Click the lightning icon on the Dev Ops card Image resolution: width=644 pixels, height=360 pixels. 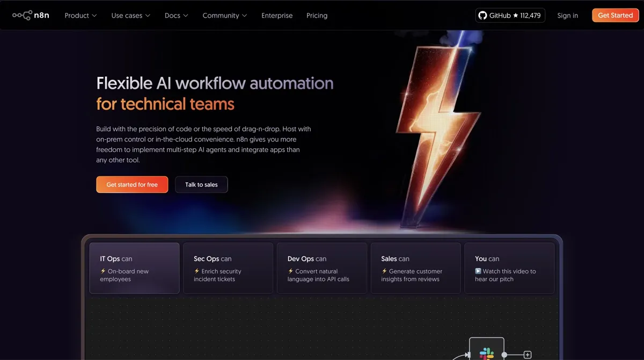coord(290,270)
